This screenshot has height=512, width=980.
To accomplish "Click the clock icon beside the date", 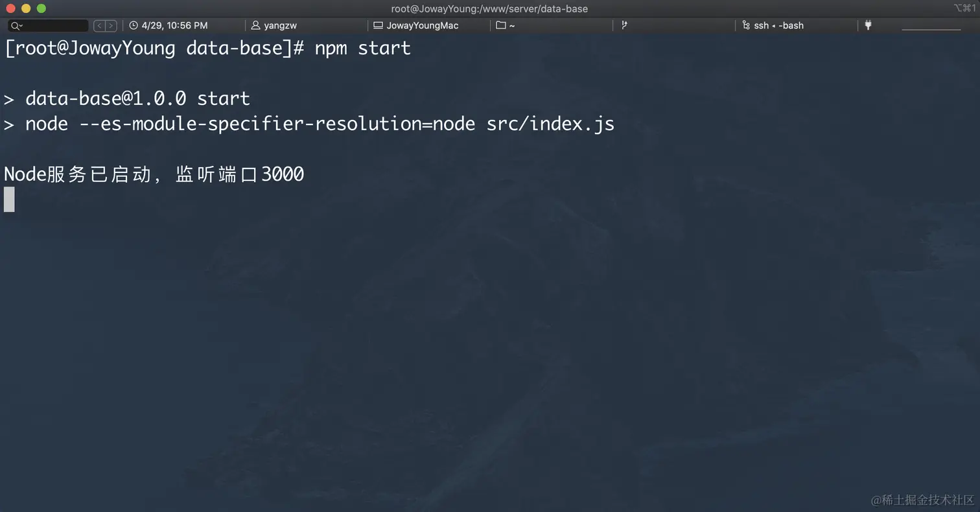I will 134,26.
